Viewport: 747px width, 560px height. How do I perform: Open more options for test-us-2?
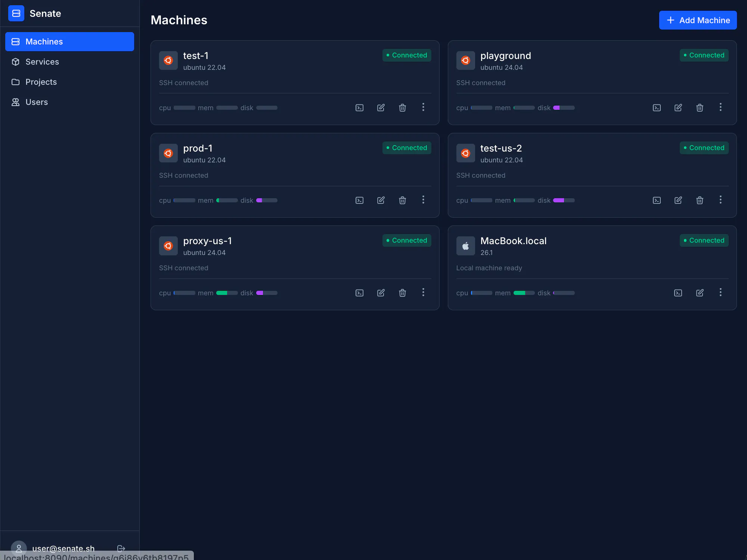[720, 200]
